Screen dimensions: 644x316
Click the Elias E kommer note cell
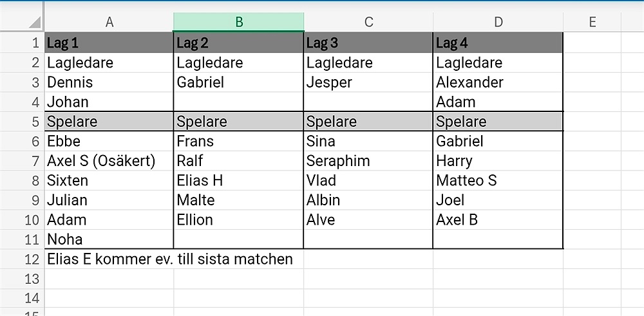point(109,259)
